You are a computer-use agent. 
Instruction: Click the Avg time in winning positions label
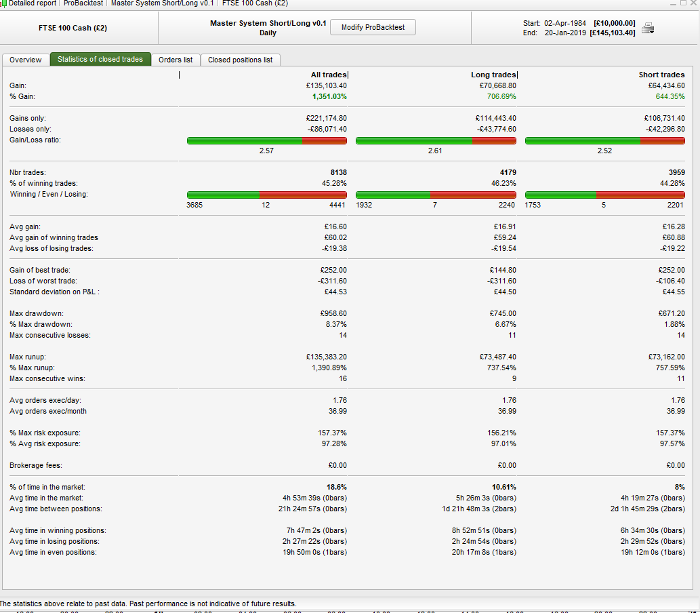58,531
